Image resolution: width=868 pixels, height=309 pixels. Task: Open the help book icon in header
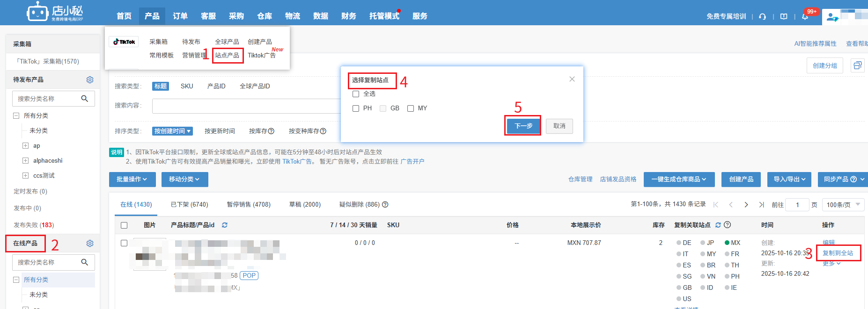(x=784, y=16)
